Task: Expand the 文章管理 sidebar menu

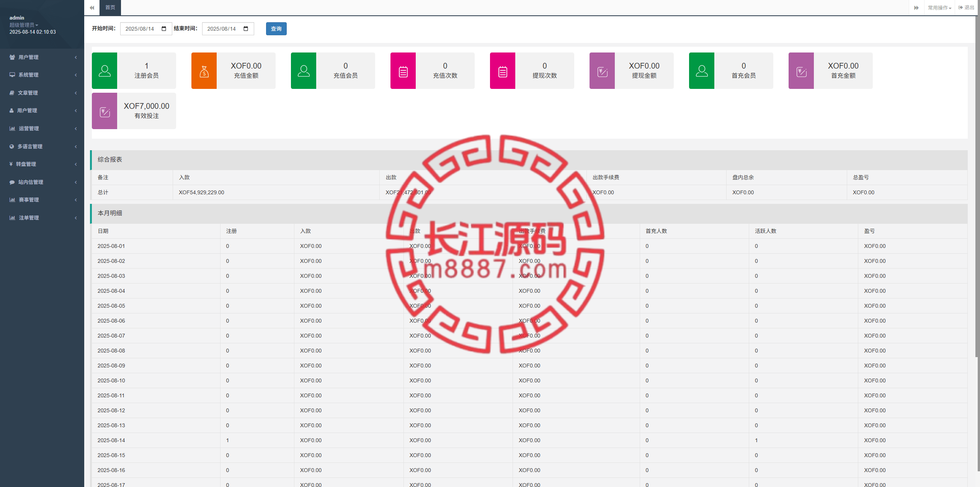Action: (x=42, y=93)
